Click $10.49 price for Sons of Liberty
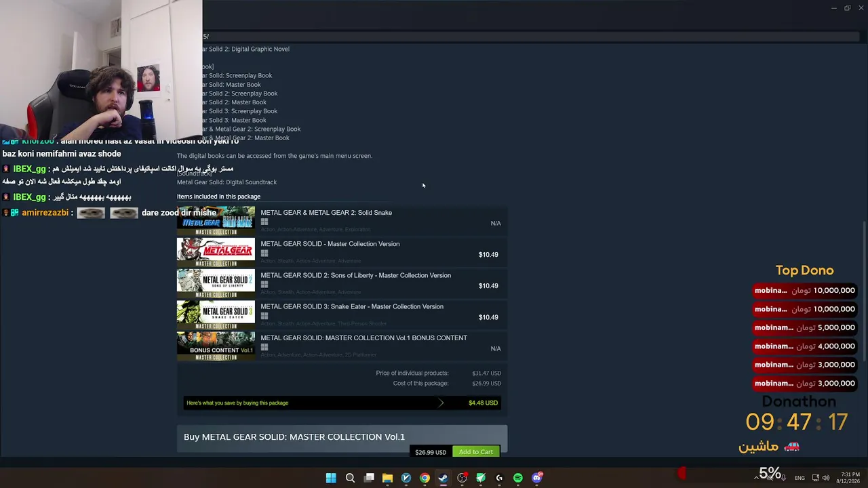This screenshot has width=868, height=488. [488, 286]
